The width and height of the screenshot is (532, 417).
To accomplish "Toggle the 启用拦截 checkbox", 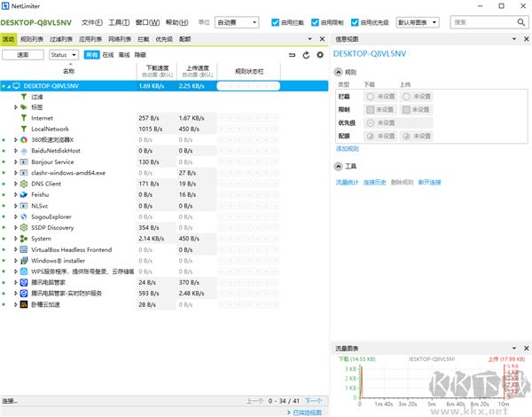I will [x=276, y=21].
